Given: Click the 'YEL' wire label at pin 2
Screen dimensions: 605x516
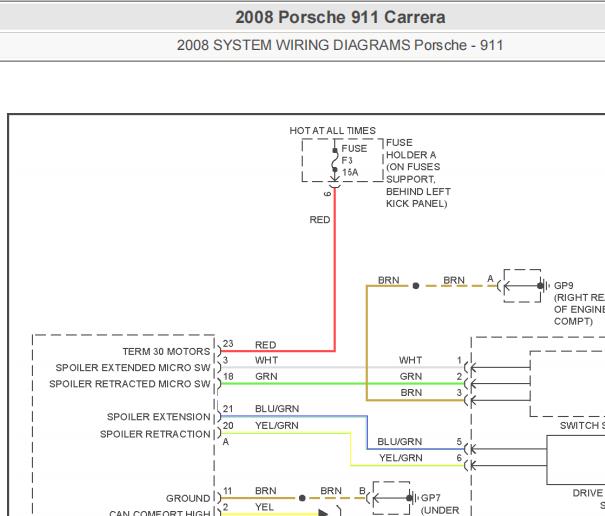Looking at the screenshot, I should tap(264, 507).
